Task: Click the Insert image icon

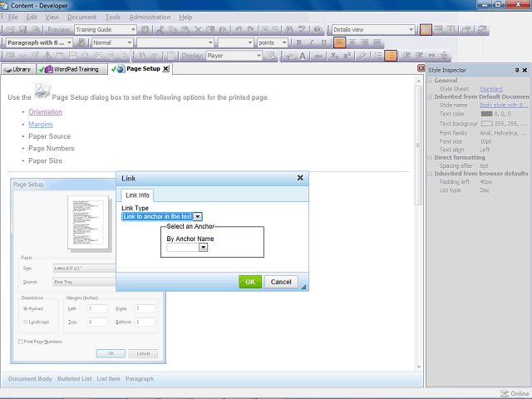Action: coord(10,56)
